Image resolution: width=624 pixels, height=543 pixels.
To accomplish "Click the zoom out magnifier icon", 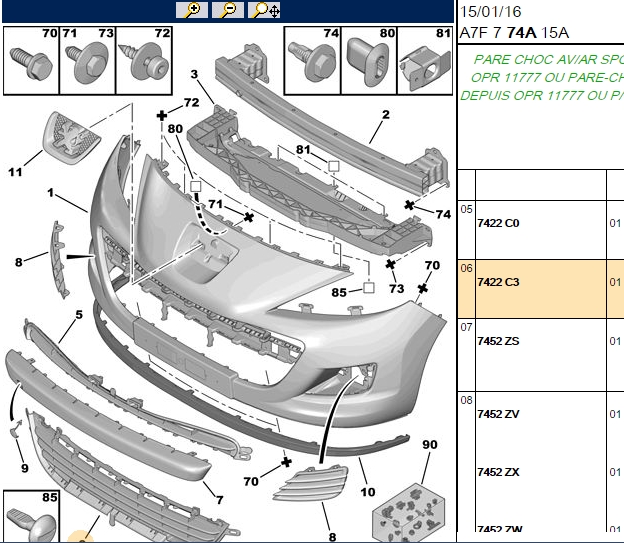I will [228, 10].
